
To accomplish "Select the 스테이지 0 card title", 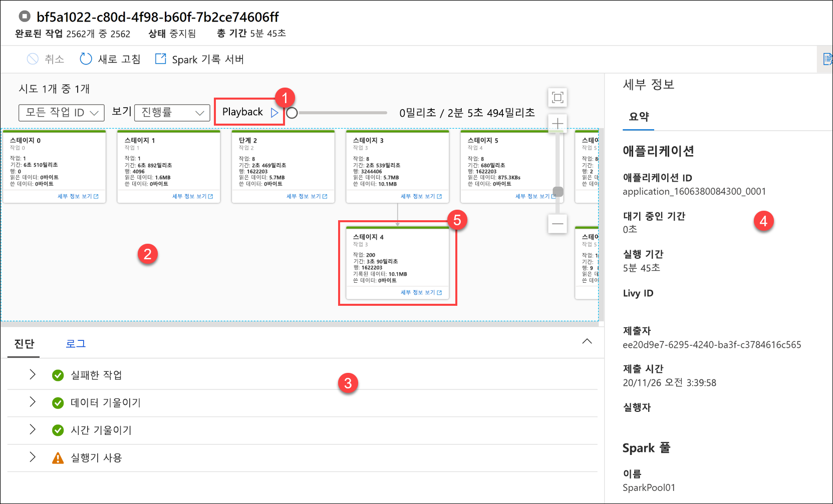I will point(25,141).
